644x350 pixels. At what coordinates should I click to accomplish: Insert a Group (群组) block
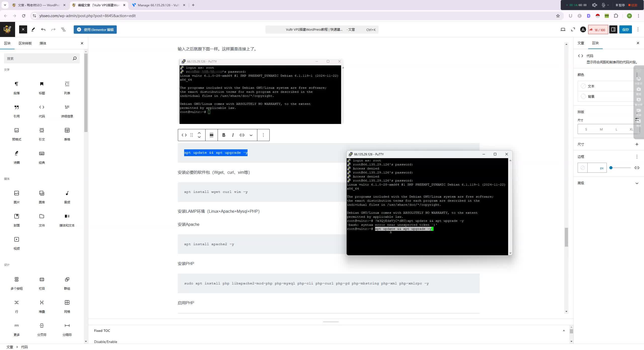tap(67, 283)
